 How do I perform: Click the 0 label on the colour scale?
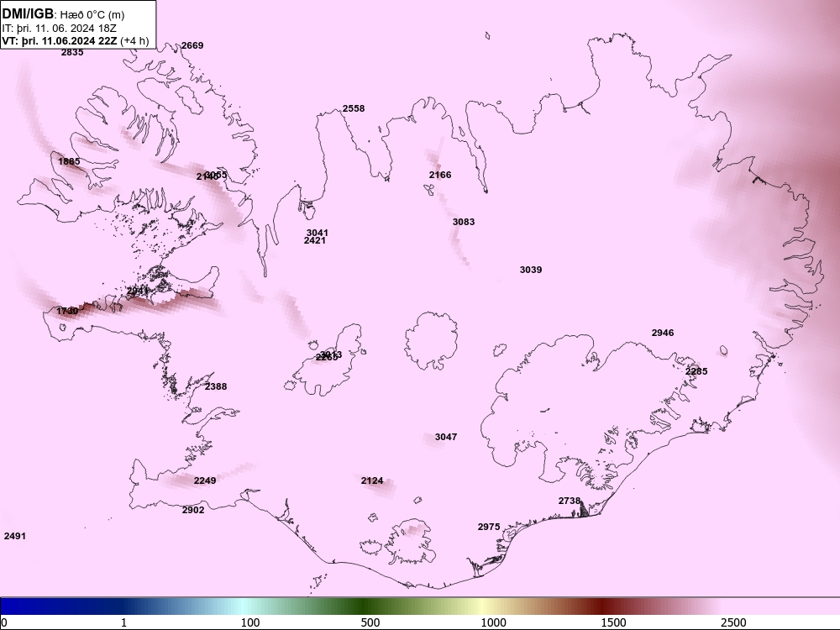tap(4, 622)
